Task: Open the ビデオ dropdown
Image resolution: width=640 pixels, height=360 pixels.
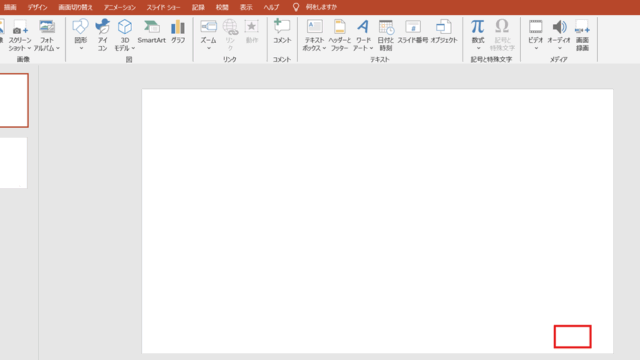Action: coord(536,36)
